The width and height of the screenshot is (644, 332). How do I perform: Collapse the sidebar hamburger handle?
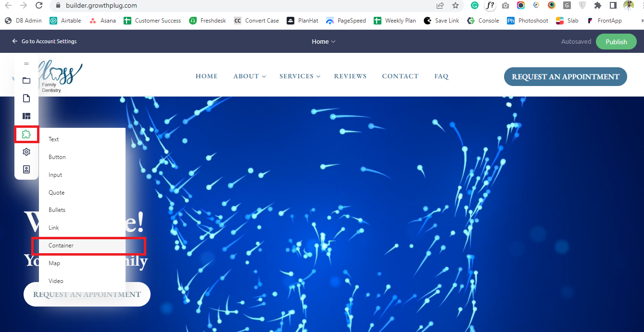(26, 63)
